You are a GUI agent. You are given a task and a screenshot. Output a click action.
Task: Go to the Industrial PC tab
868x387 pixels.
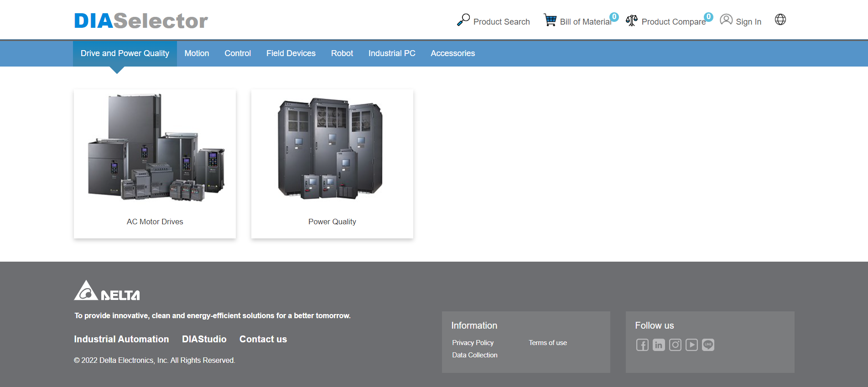[x=392, y=53]
